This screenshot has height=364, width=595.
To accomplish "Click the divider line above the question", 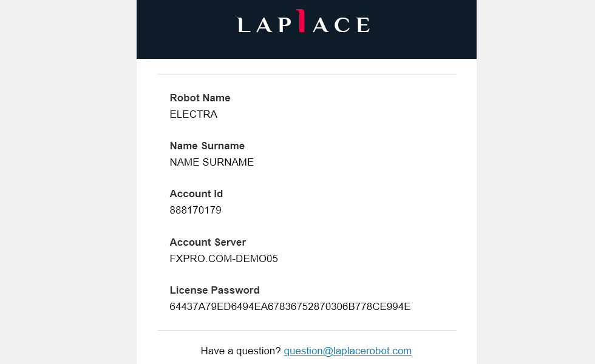I will (x=307, y=330).
